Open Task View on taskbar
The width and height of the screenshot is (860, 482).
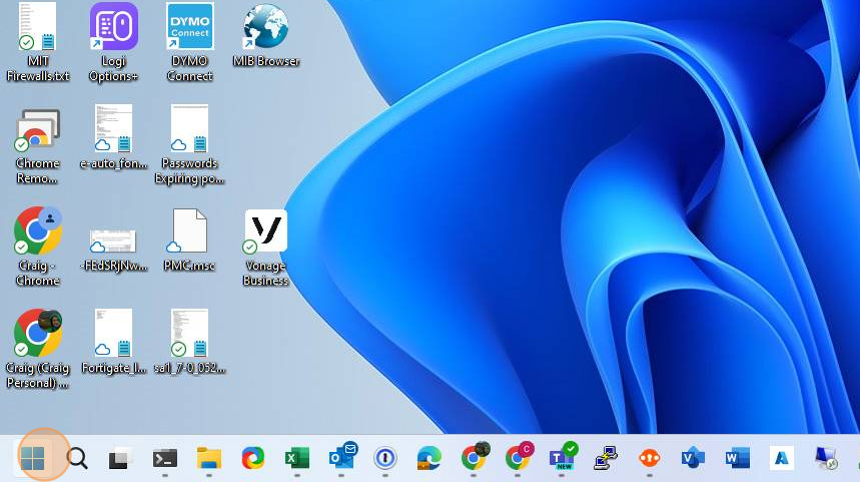[x=121, y=458]
